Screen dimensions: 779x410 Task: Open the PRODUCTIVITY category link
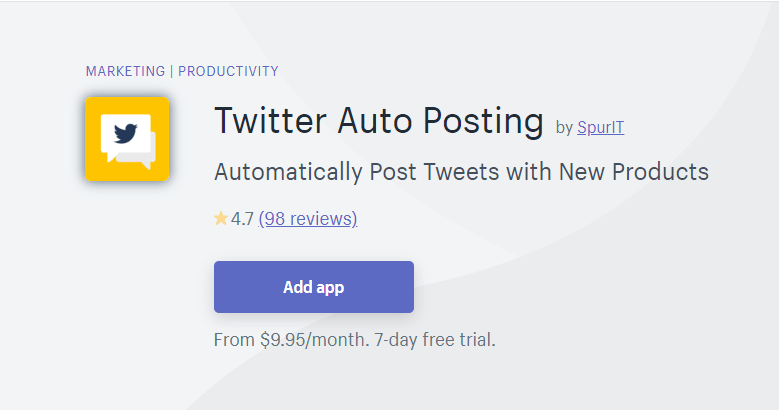228,71
